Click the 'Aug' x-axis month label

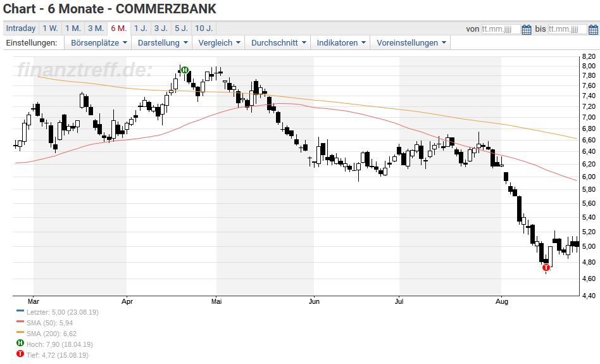(502, 301)
